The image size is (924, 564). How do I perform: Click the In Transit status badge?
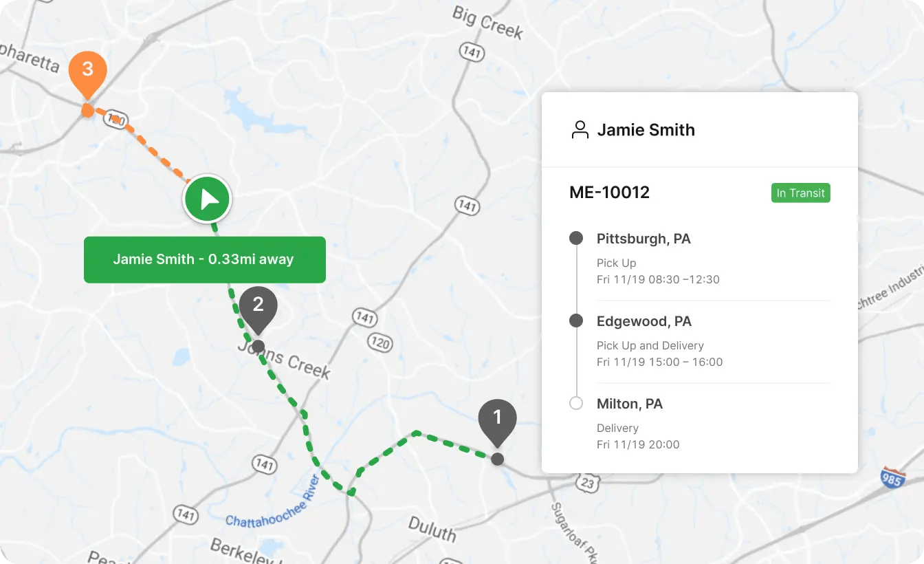coord(800,193)
